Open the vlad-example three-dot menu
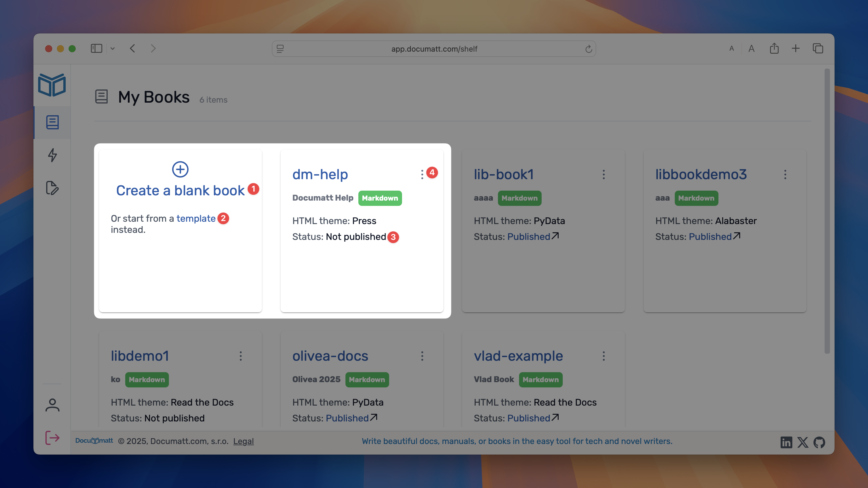The image size is (868, 488). click(603, 356)
